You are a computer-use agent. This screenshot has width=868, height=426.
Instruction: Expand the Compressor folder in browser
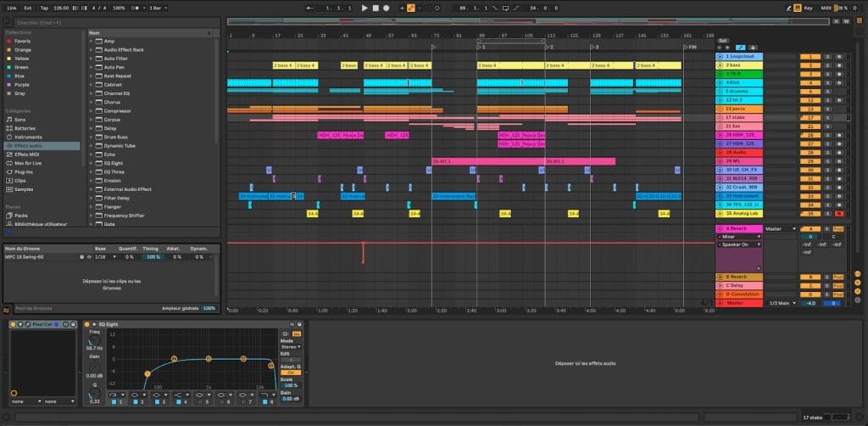coord(92,110)
